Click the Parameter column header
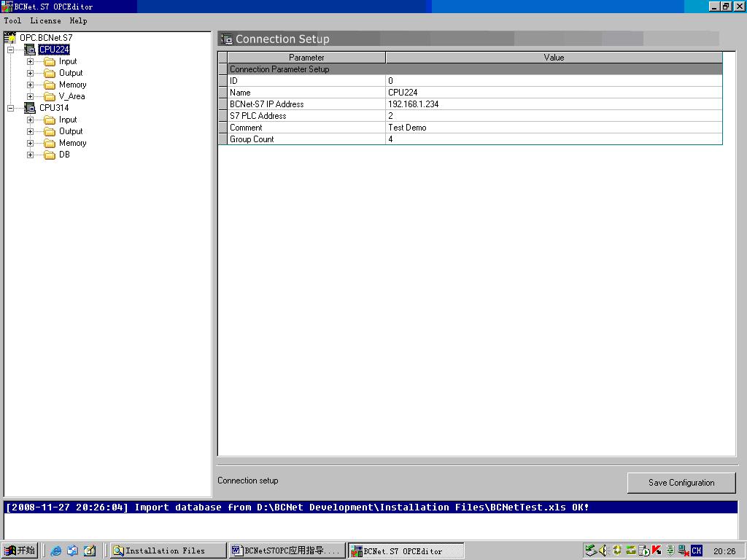 pos(306,58)
